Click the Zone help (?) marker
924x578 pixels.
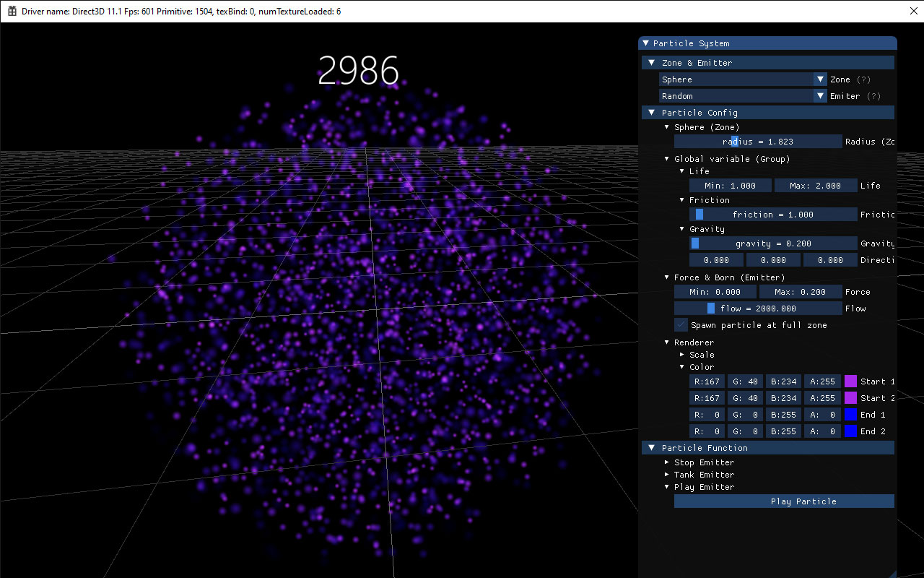[863, 79]
